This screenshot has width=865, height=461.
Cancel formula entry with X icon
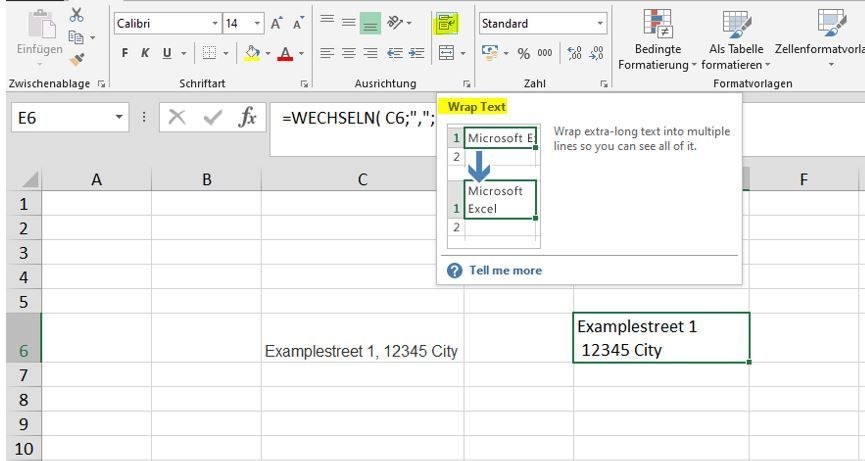point(177,117)
